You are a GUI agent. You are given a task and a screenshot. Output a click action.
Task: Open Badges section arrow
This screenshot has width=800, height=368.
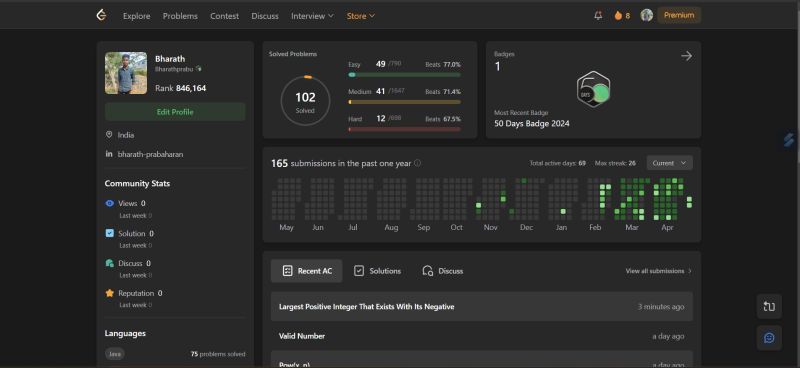tap(686, 56)
